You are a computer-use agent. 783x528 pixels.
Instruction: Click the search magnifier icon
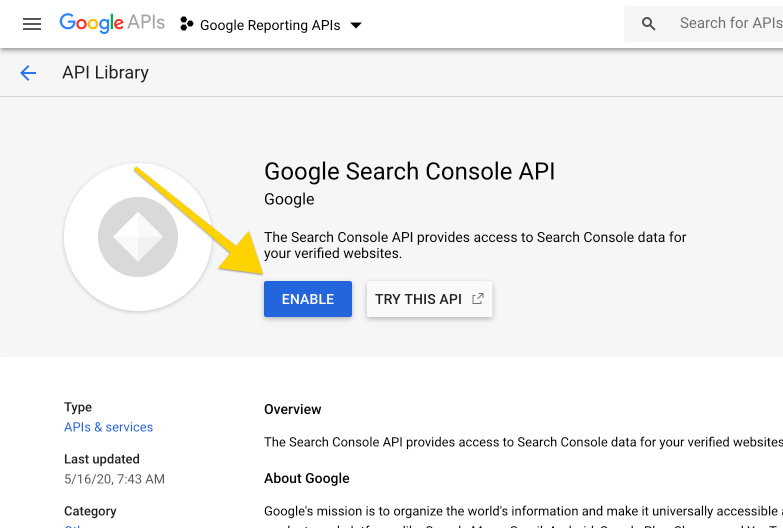click(648, 23)
